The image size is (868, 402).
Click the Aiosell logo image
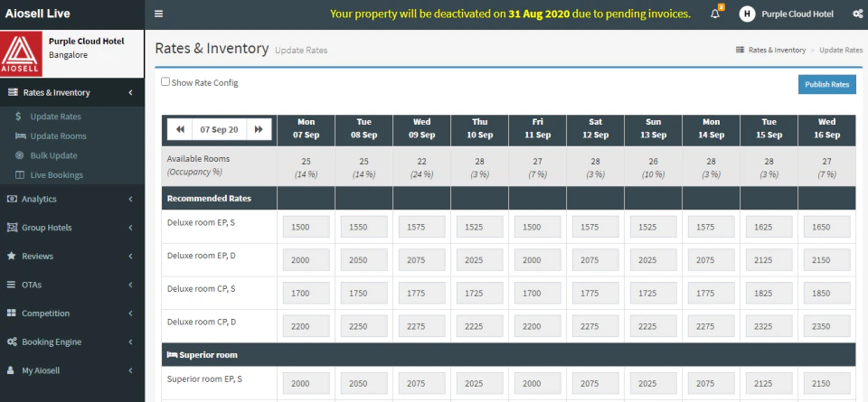click(x=21, y=54)
